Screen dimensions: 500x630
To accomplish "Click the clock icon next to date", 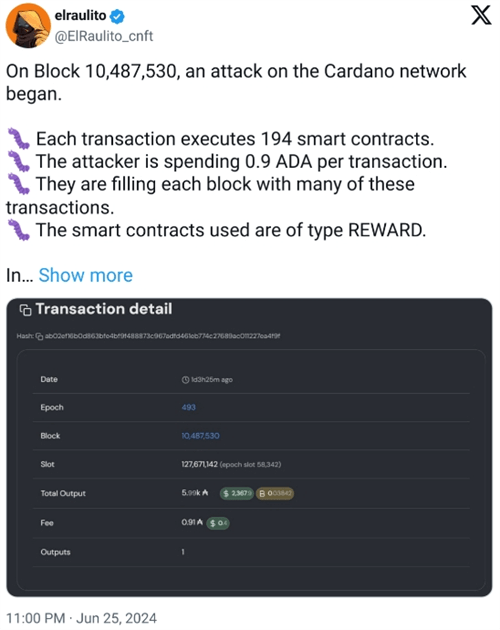I will (185, 380).
